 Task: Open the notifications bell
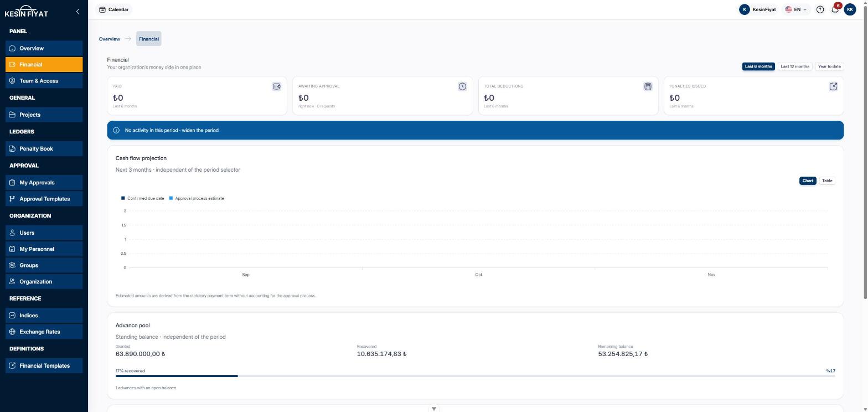[835, 9]
